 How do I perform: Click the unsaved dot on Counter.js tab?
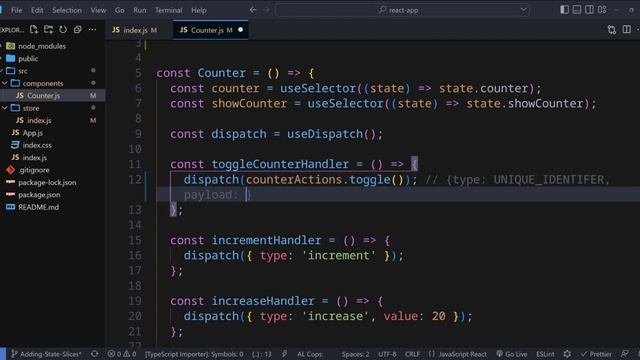point(240,30)
